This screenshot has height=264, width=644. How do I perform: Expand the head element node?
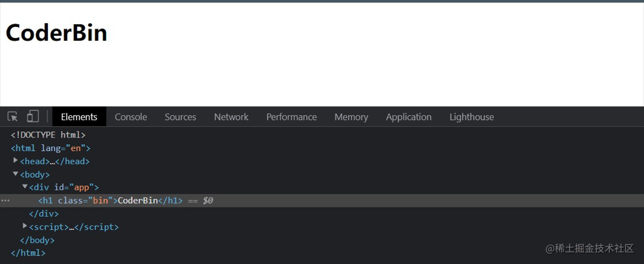15,161
